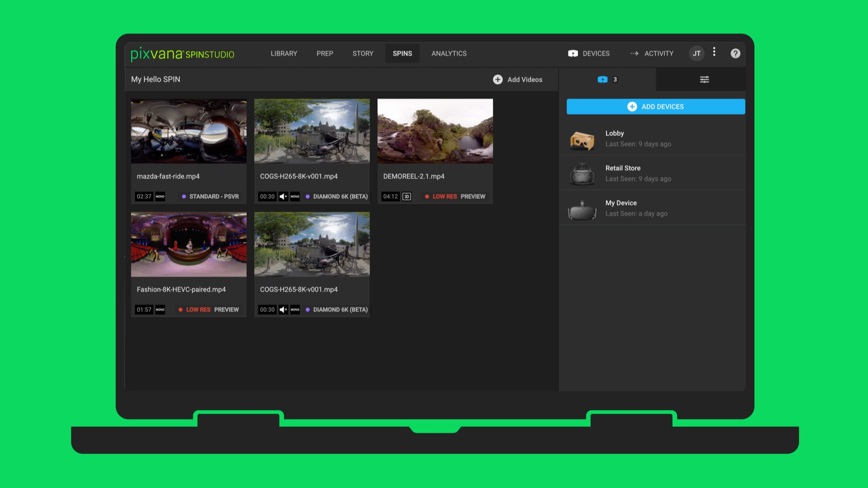Click the MONO badge on Fashion-8K-HEVC-paired.mp4
Screen dimensions: 868x488
point(160,310)
